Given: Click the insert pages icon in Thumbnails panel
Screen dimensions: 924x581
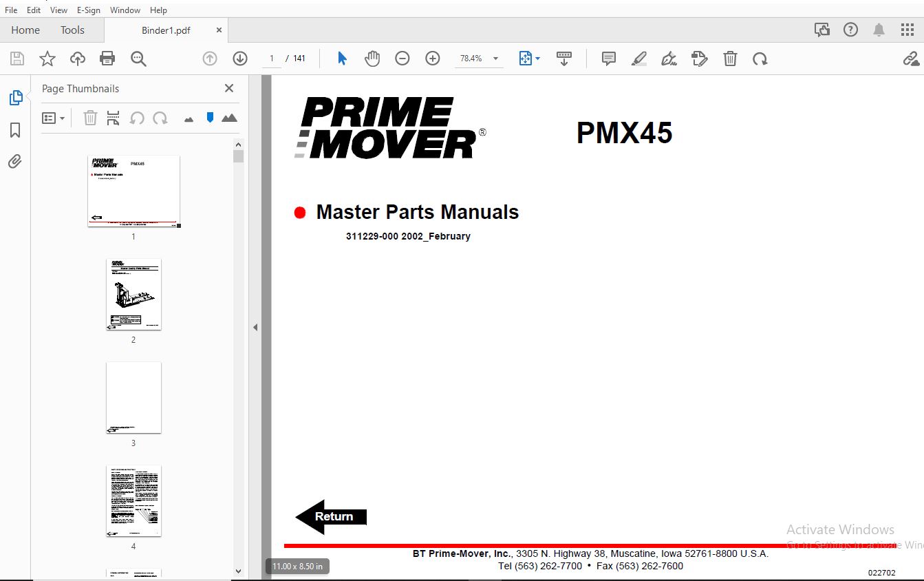Looking at the screenshot, I should (x=114, y=118).
